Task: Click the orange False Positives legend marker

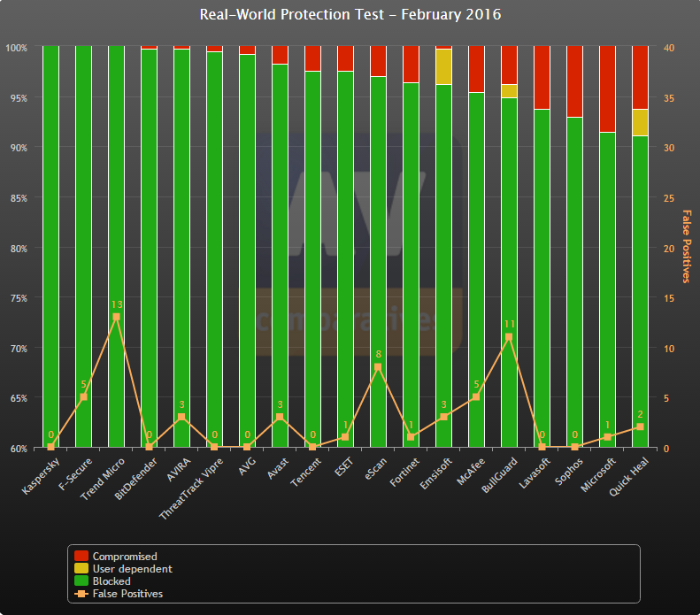Action: [81, 594]
